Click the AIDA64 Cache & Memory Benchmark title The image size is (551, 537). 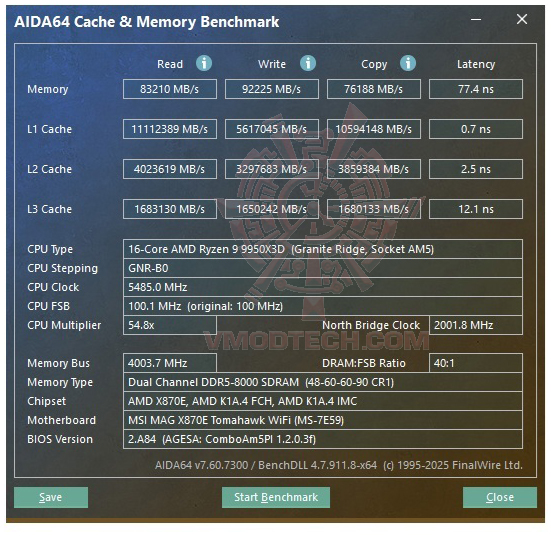pyautogui.click(x=147, y=22)
